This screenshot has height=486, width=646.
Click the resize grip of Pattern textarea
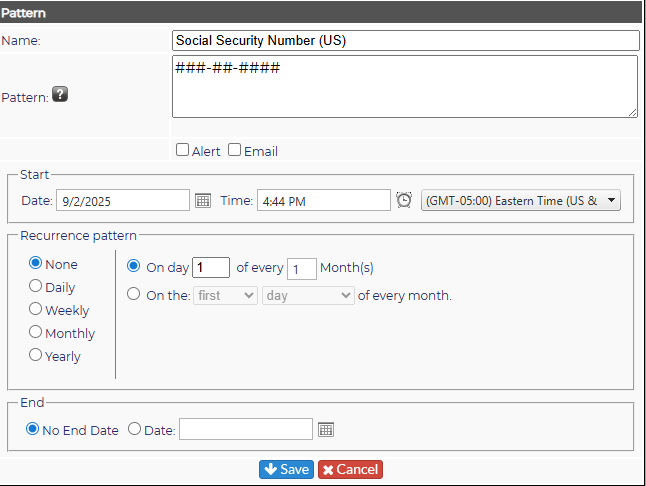[x=632, y=112]
